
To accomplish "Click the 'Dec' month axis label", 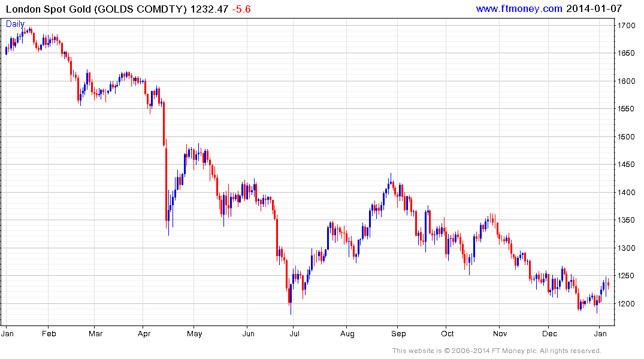I will coord(549,333).
